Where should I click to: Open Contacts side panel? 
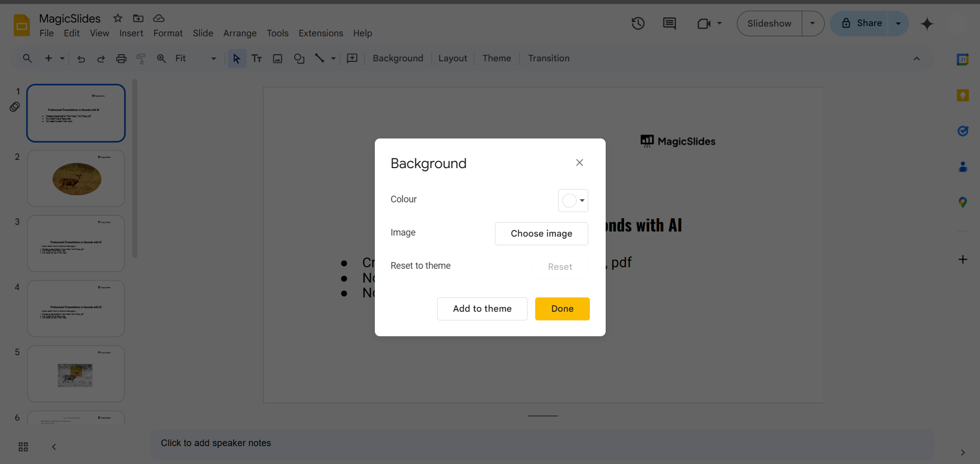click(963, 167)
